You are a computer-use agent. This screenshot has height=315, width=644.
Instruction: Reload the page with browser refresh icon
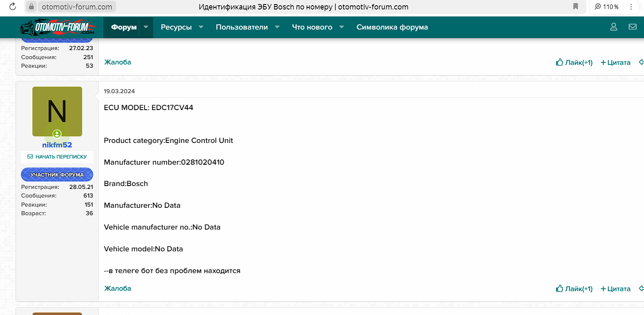click(x=13, y=7)
